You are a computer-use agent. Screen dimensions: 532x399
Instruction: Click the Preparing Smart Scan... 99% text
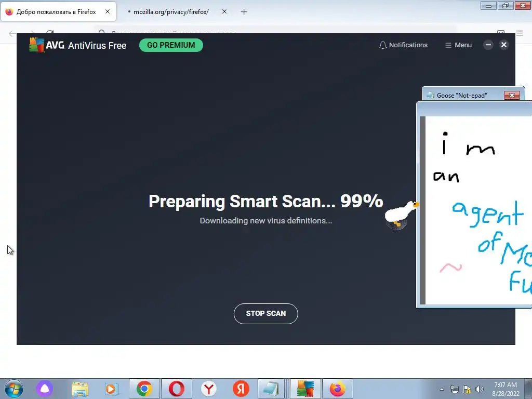click(x=265, y=201)
